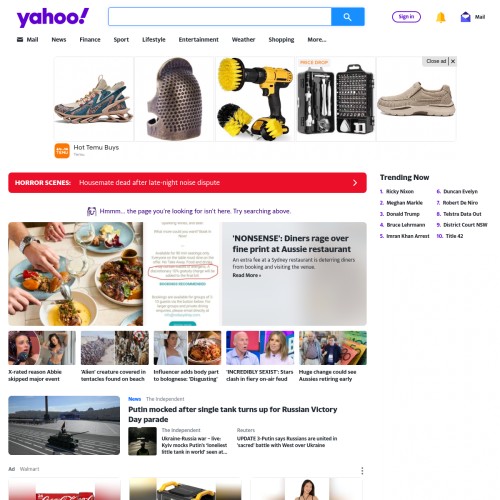Click the Close ad label
Screen dimensions: 500x500
click(436, 61)
